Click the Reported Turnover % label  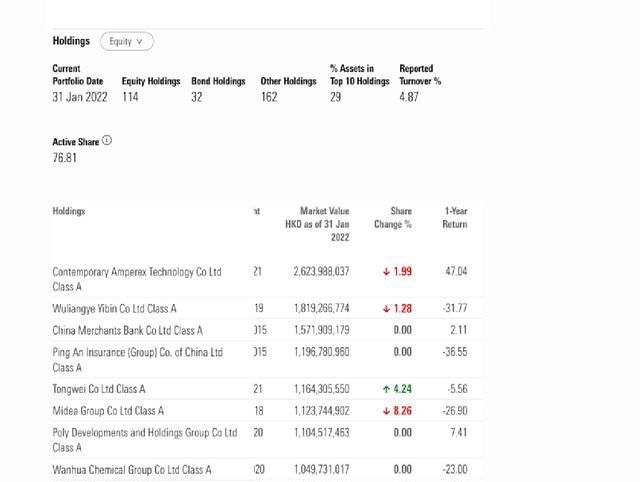pos(420,75)
